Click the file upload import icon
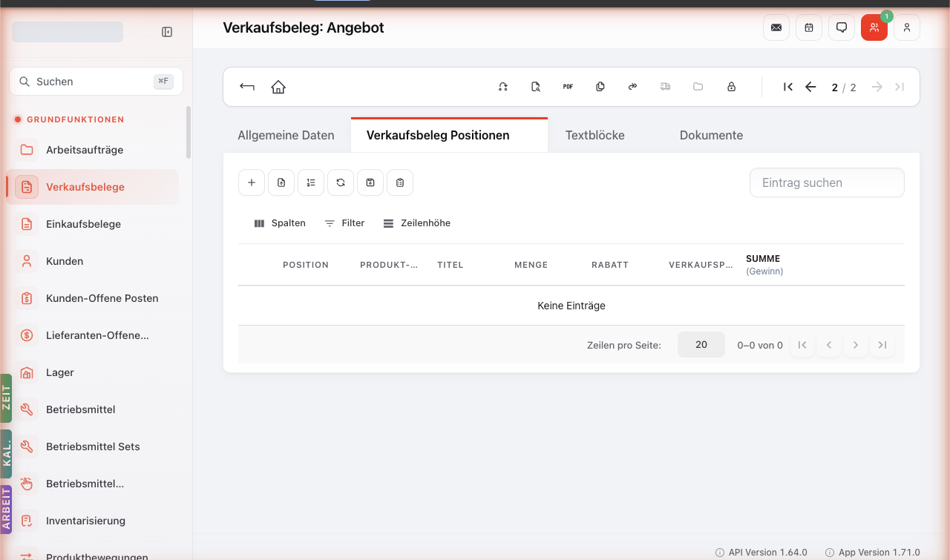The width and height of the screenshot is (950, 560). [x=281, y=182]
